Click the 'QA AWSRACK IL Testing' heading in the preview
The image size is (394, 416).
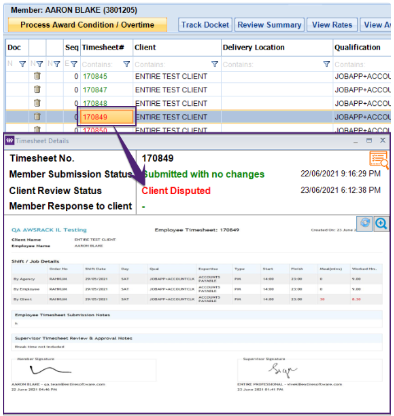pos(49,230)
